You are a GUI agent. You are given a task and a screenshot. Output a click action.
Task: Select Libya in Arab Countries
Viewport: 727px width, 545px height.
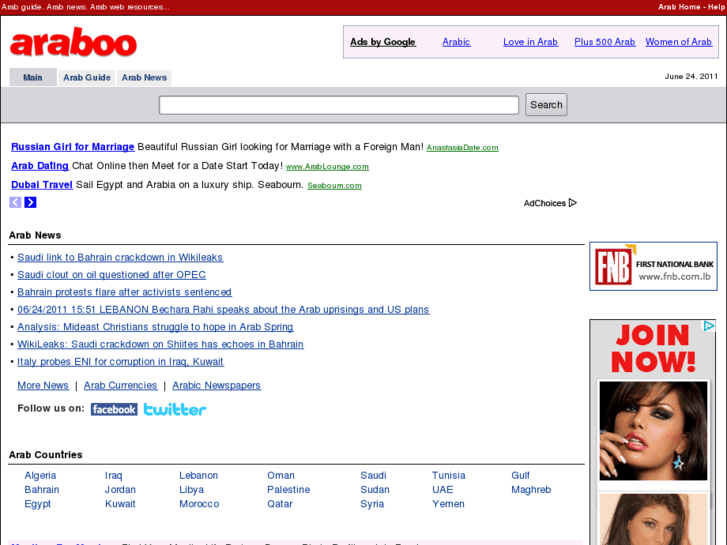191,490
